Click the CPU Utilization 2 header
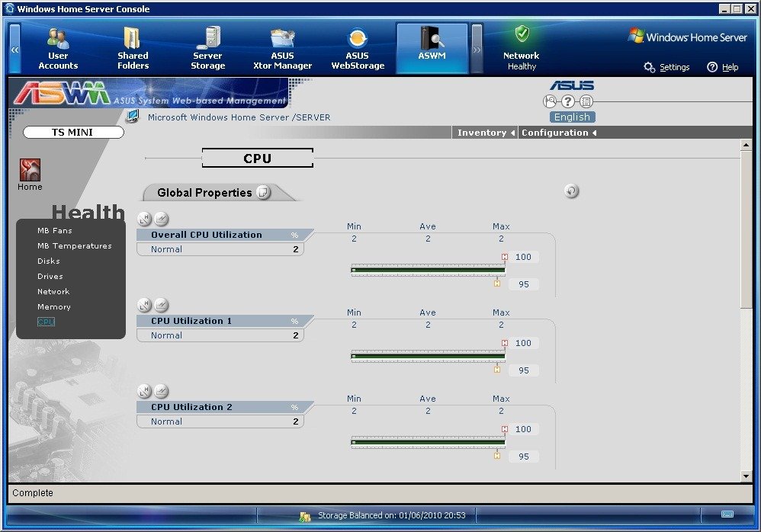 [224, 407]
